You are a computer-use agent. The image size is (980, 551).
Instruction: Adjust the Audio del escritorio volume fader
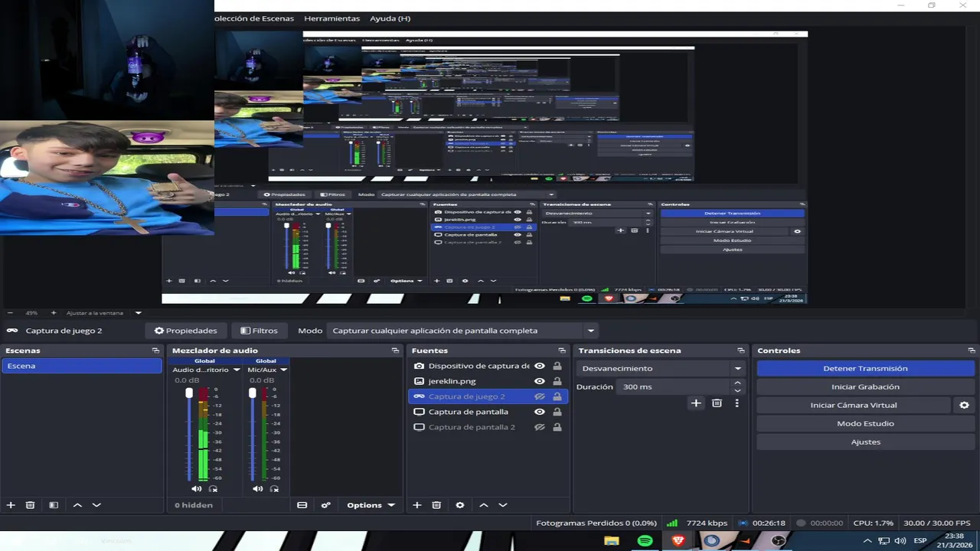pyautogui.click(x=189, y=393)
